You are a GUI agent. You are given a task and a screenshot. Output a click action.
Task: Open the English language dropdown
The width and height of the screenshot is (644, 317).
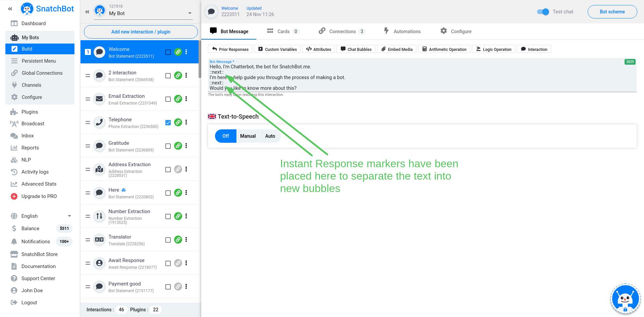[41, 216]
